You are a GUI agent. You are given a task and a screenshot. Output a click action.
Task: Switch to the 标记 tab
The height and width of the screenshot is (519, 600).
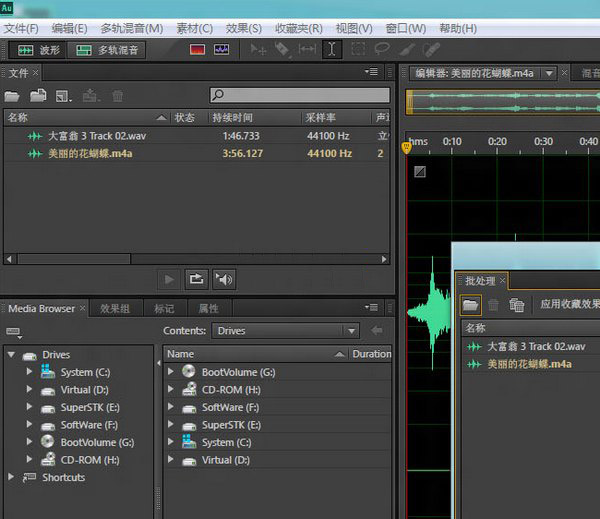pos(164,308)
